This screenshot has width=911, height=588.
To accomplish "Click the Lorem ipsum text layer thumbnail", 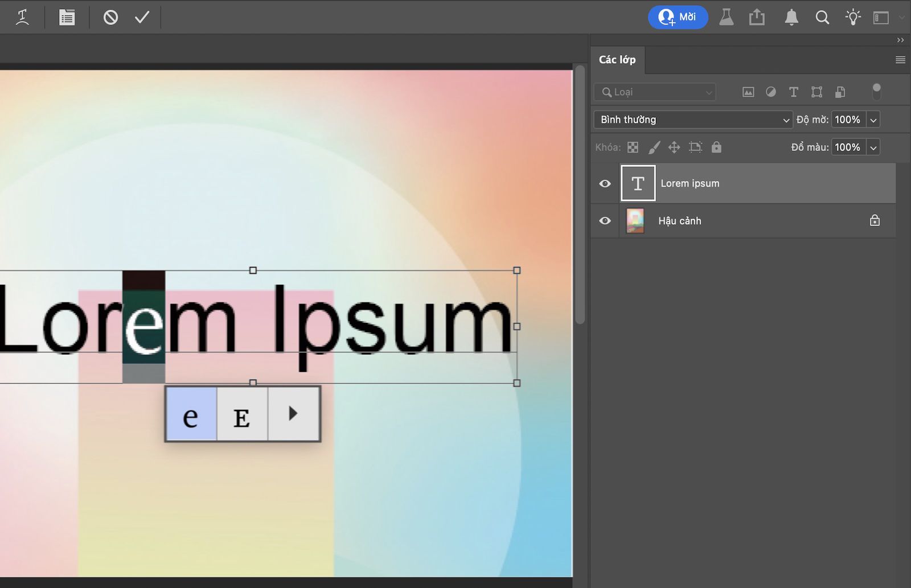I will pyautogui.click(x=638, y=183).
